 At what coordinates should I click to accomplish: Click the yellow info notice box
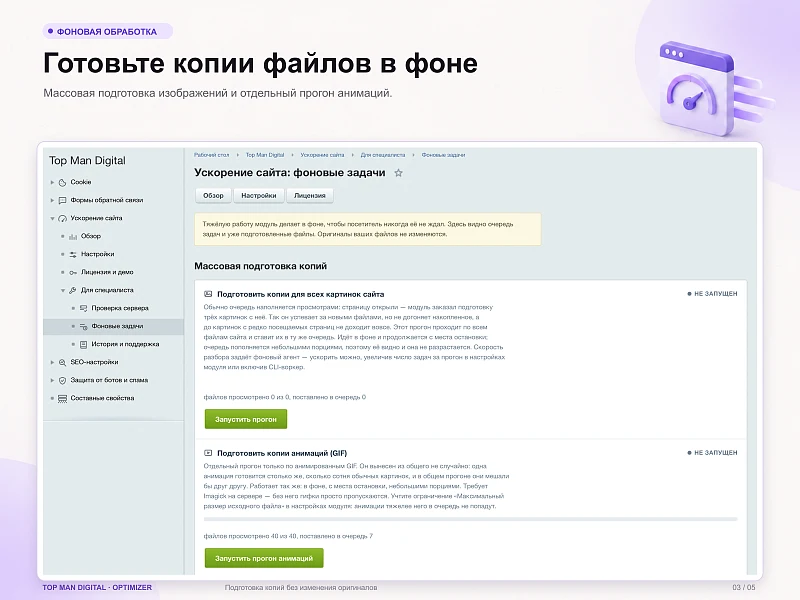(367, 229)
